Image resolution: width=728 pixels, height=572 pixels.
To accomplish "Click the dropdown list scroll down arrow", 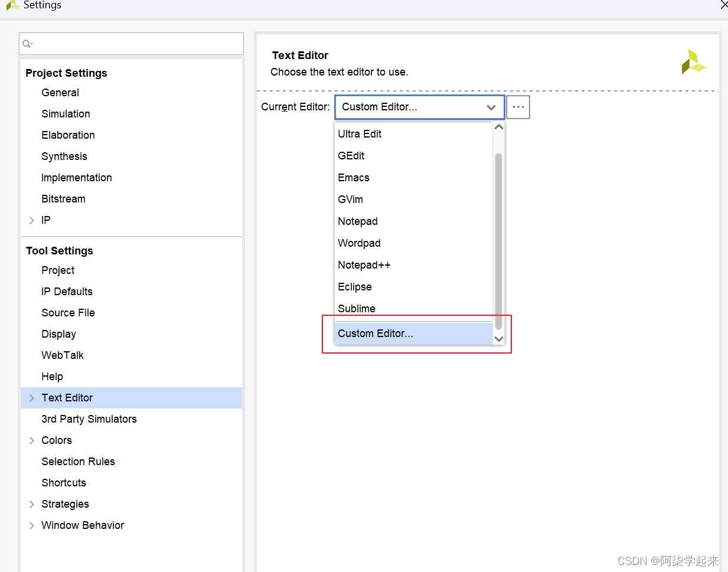I will click(499, 339).
